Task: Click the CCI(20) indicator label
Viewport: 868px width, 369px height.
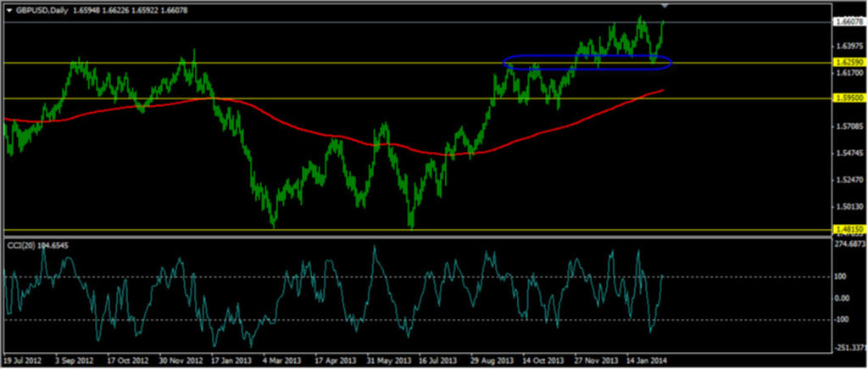Action: 21,243
